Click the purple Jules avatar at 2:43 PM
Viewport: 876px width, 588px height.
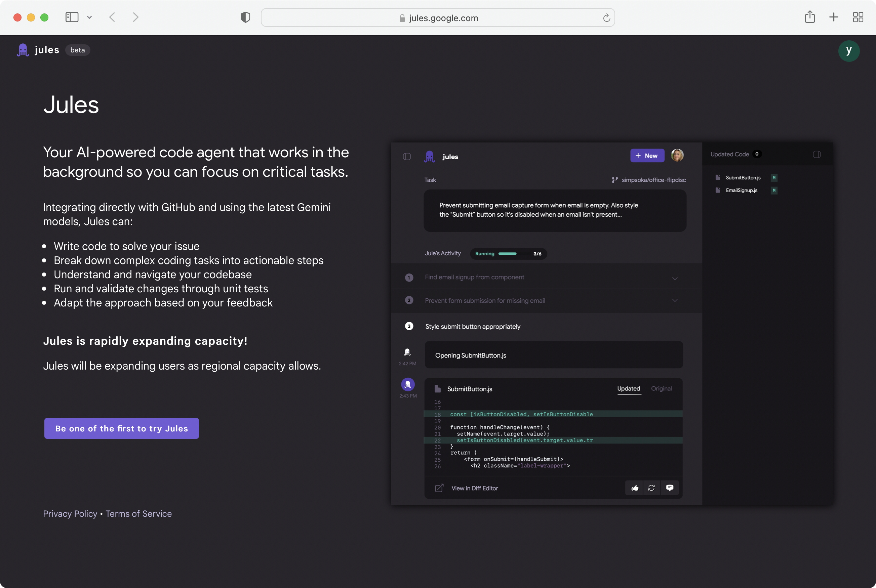click(408, 384)
